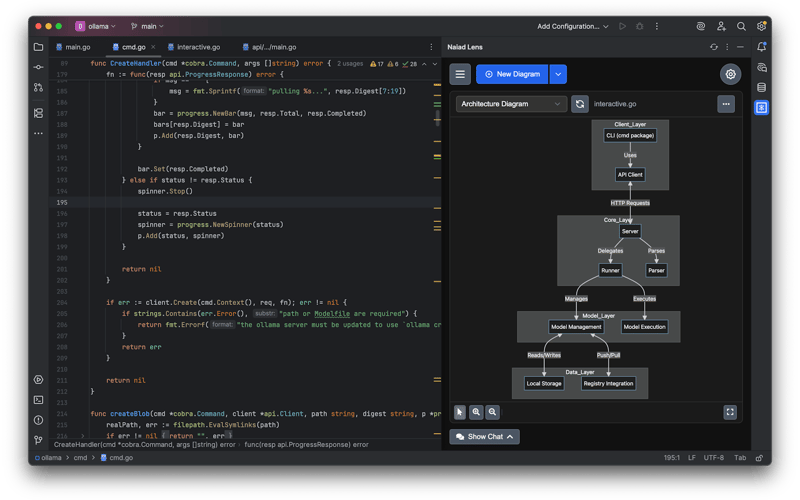
Task: Click the New Diagram button
Action: 512,74
